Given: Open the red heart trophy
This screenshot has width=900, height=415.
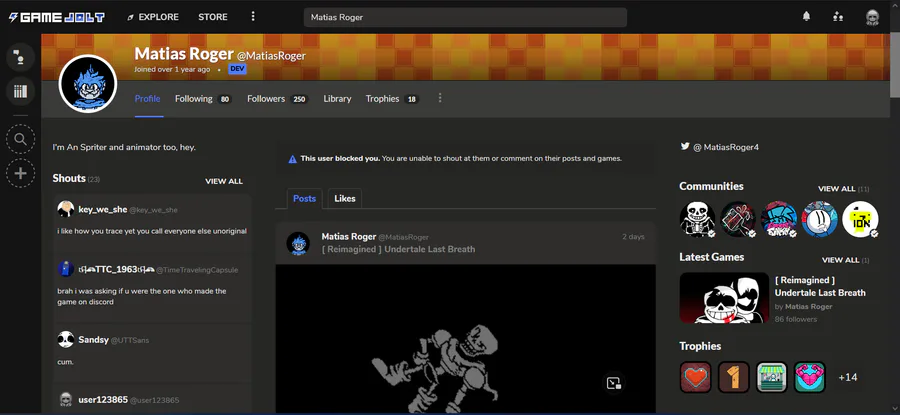Looking at the screenshot, I should click(696, 377).
